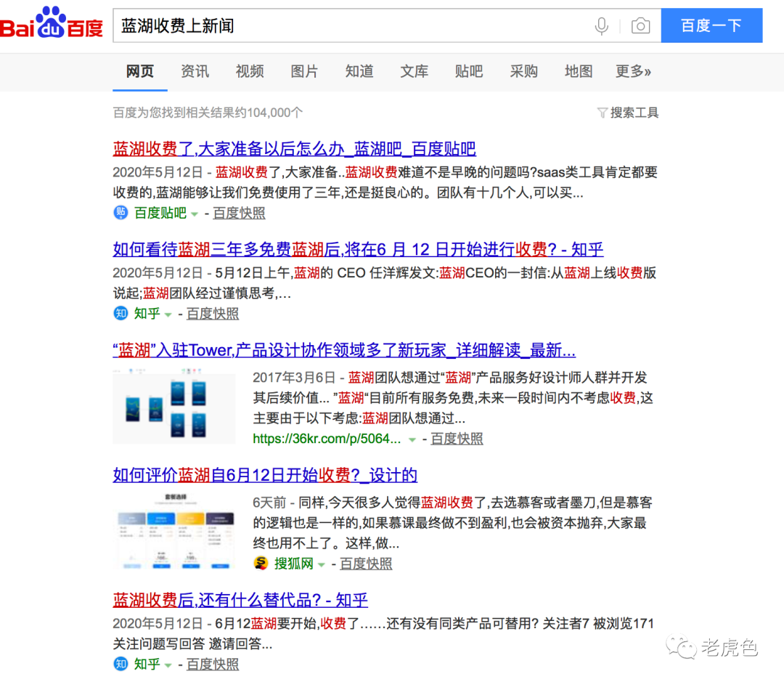Click Zhihu icon under the 6月12日 result
Screen dimensions: 784x682
click(x=121, y=313)
